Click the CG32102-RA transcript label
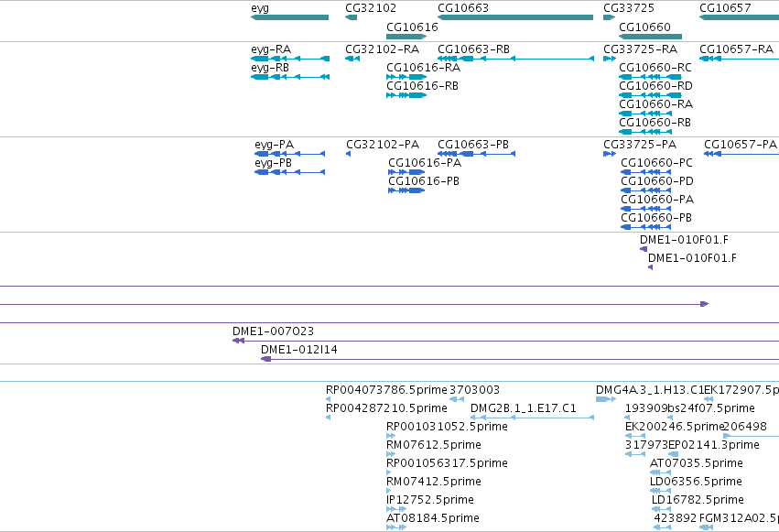The image size is (779, 532). point(382,49)
